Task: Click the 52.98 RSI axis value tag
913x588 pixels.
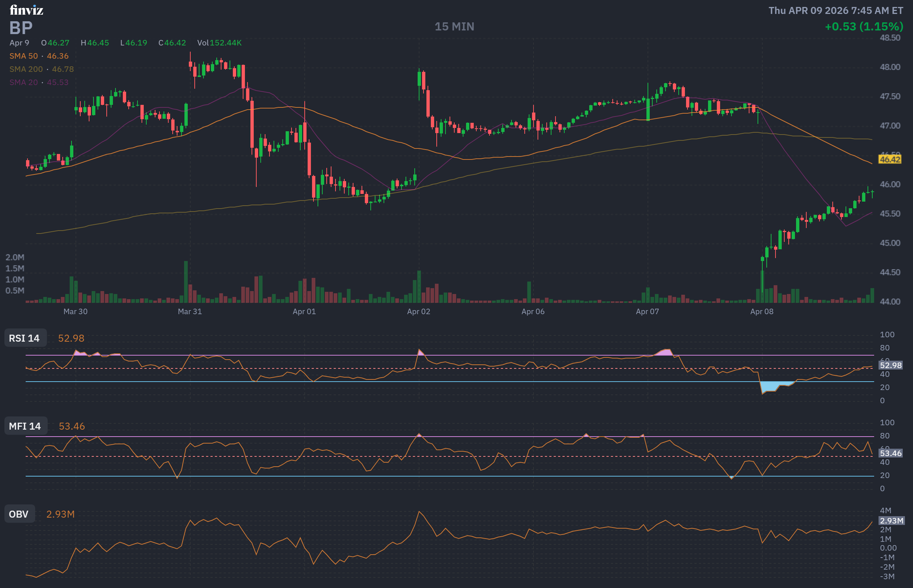Action: [x=891, y=365]
